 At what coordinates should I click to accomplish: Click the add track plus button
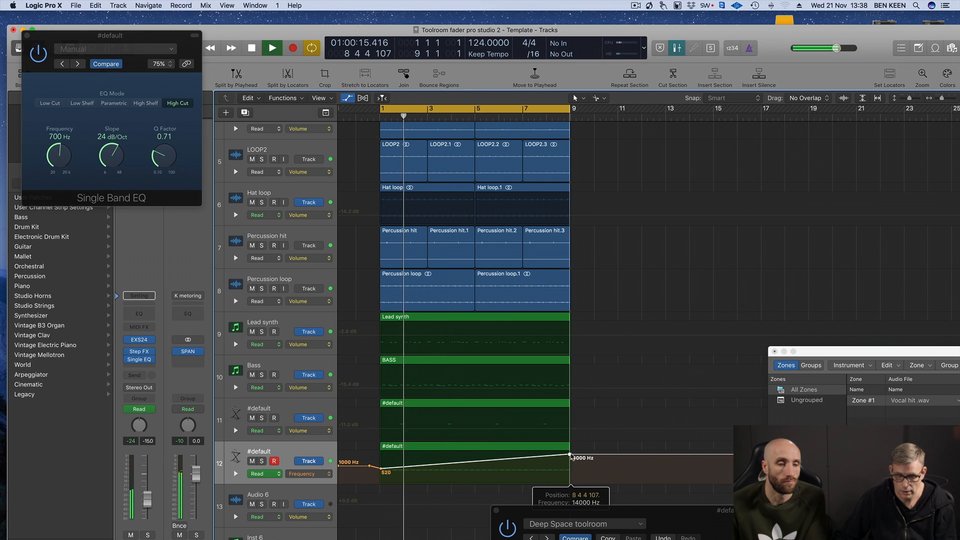[226, 113]
